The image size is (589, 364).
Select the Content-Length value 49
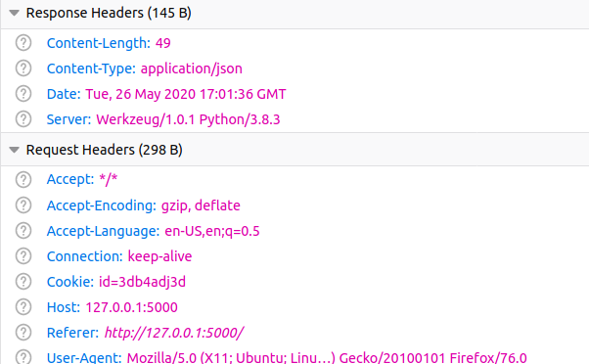pos(163,43)
